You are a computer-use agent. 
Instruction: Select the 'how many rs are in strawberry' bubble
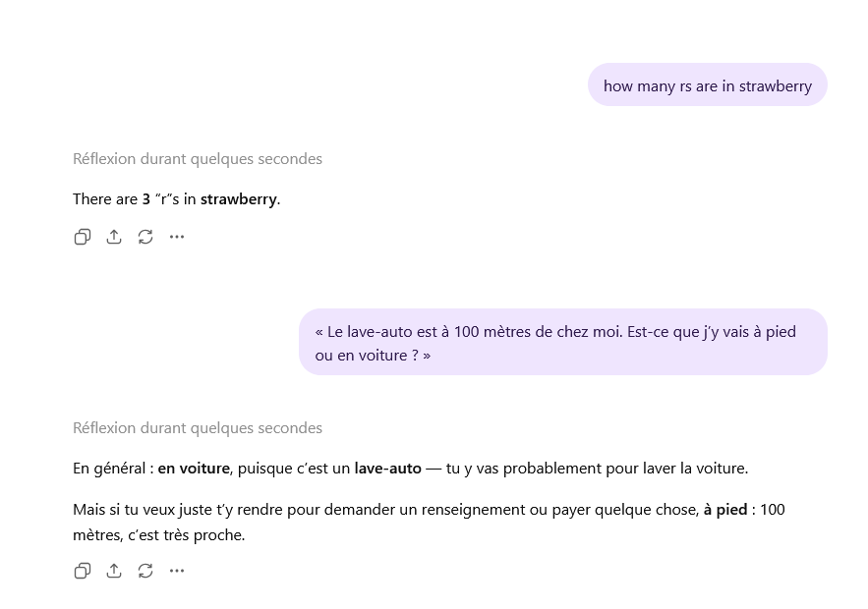[707, 84]
